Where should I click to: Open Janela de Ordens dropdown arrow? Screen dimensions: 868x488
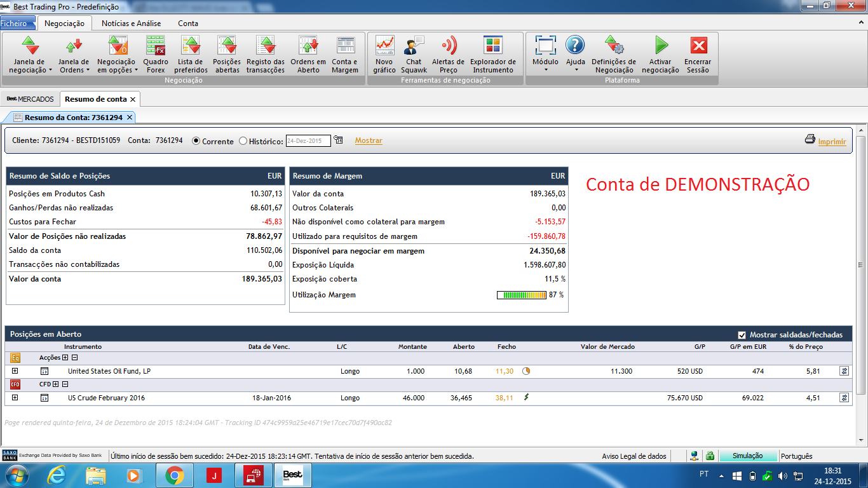(88, 70)
